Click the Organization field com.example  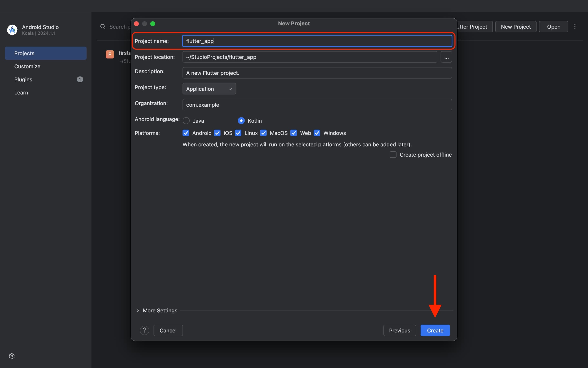tap(317, 105)
